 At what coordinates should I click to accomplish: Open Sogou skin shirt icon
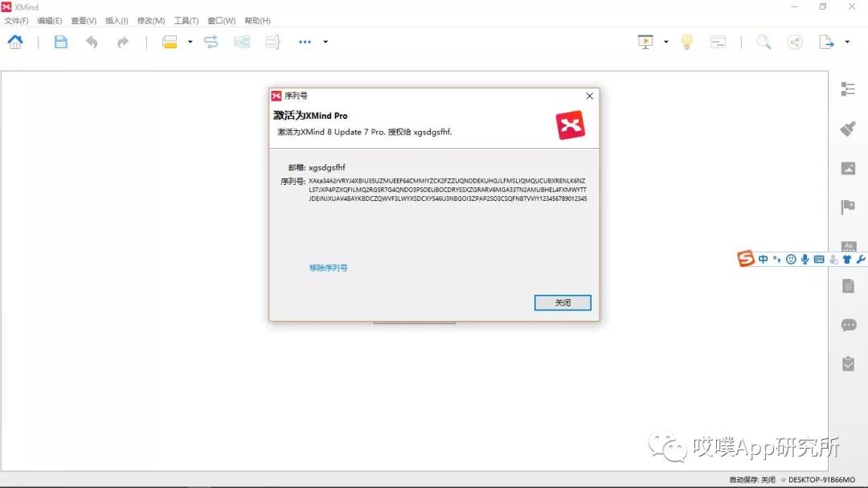point(847,259)
